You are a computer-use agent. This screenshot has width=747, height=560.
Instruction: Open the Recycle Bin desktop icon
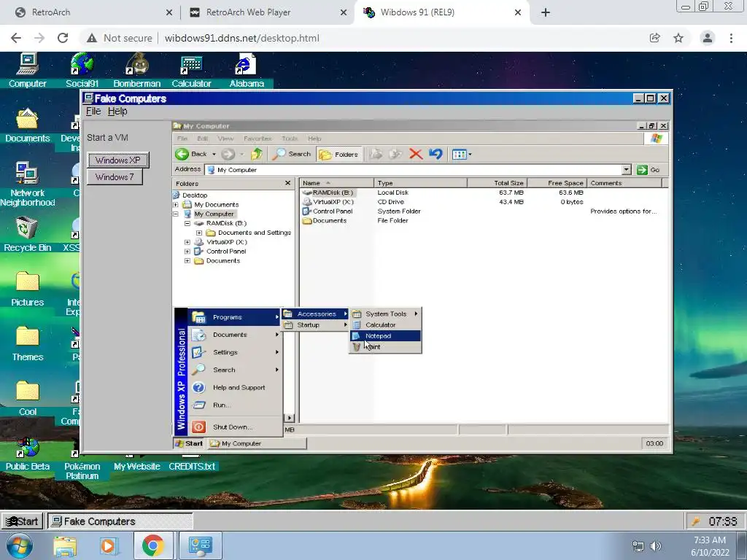[27, 234]
